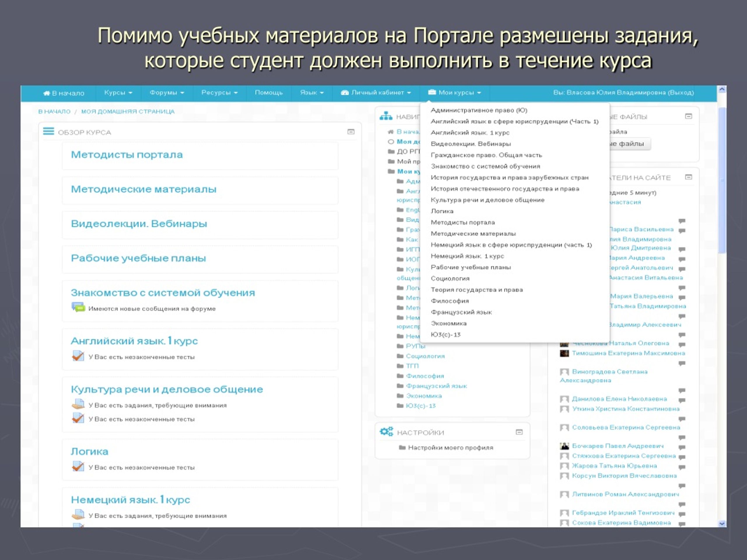Click the Выход logout link
The width and height of the screenshot is (747, 560).
tap(680, 92)
